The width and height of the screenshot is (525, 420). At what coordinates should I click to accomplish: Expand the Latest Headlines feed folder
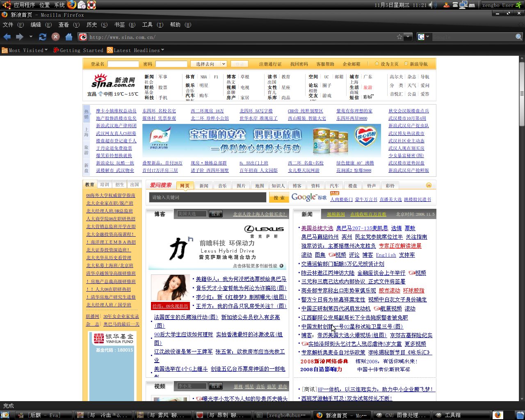coord(136,50)
